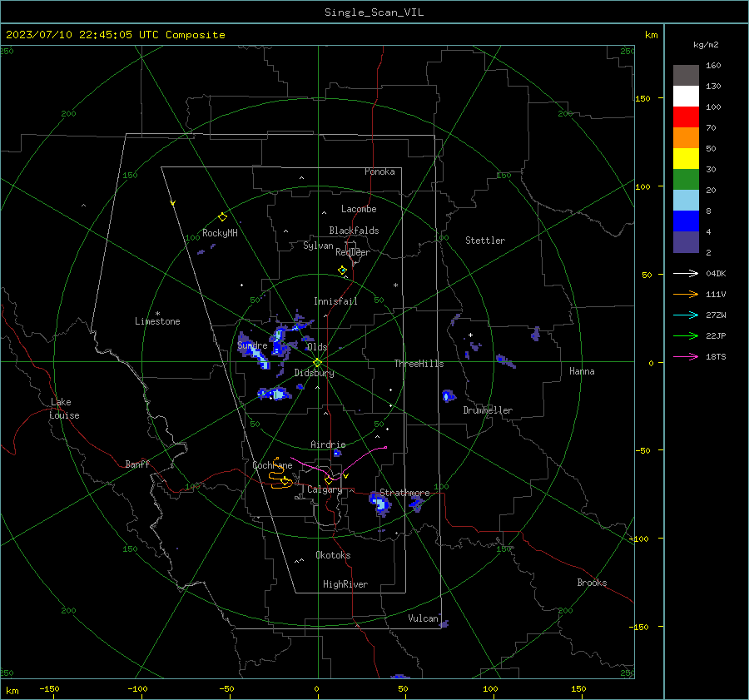The image size is (749, 700).
Task: Click the Ponoka city label
Action: (x=379, y=171)
